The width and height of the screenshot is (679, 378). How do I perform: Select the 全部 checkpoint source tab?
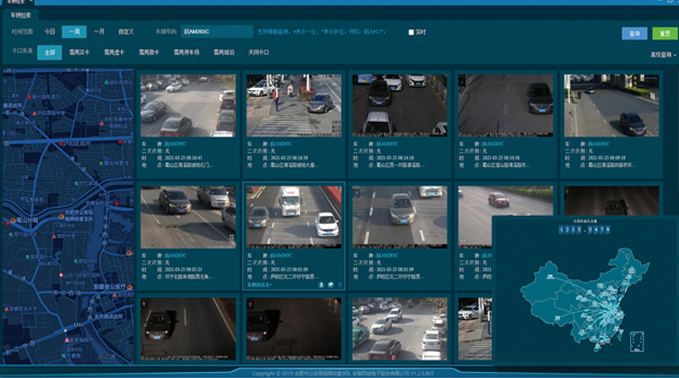[x=49, y=52]
